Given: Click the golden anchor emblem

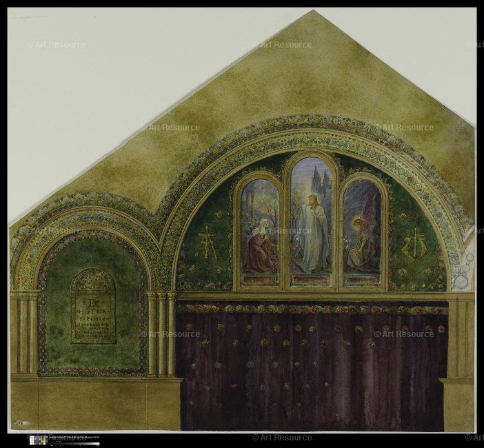Looking at the screenshot, I should coord(416,245).
